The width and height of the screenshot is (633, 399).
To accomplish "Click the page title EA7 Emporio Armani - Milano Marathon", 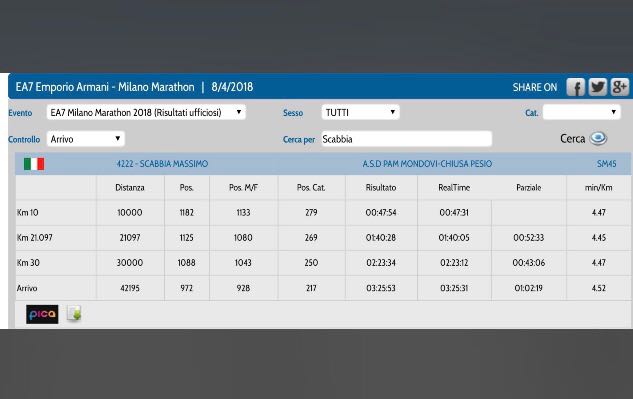I will coord(105,87).
